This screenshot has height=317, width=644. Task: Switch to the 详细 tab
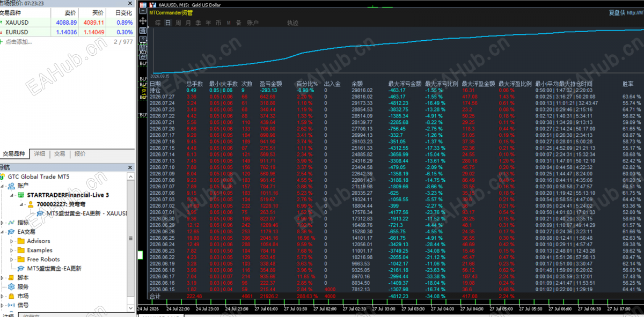pyautogui.click(x=40, y=154)
